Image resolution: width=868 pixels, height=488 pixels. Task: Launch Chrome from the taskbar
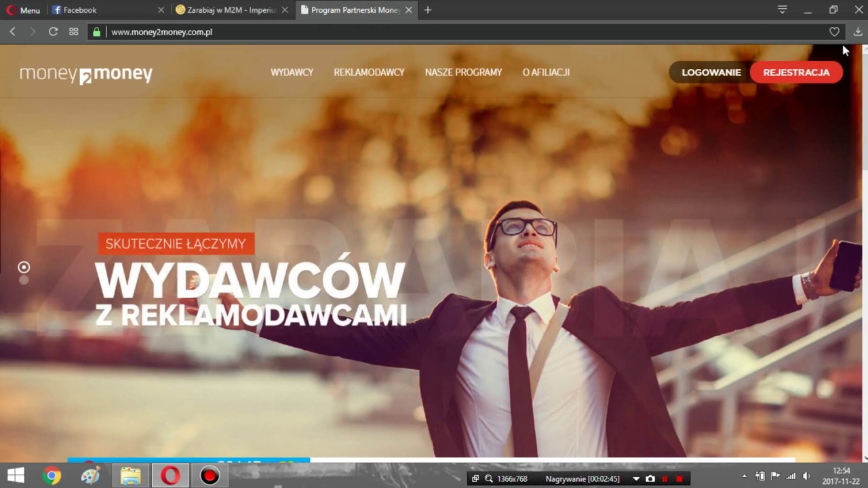(52, 476)
